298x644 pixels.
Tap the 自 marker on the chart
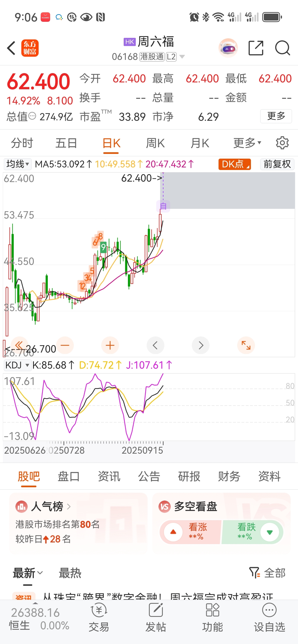coord(163,206)
